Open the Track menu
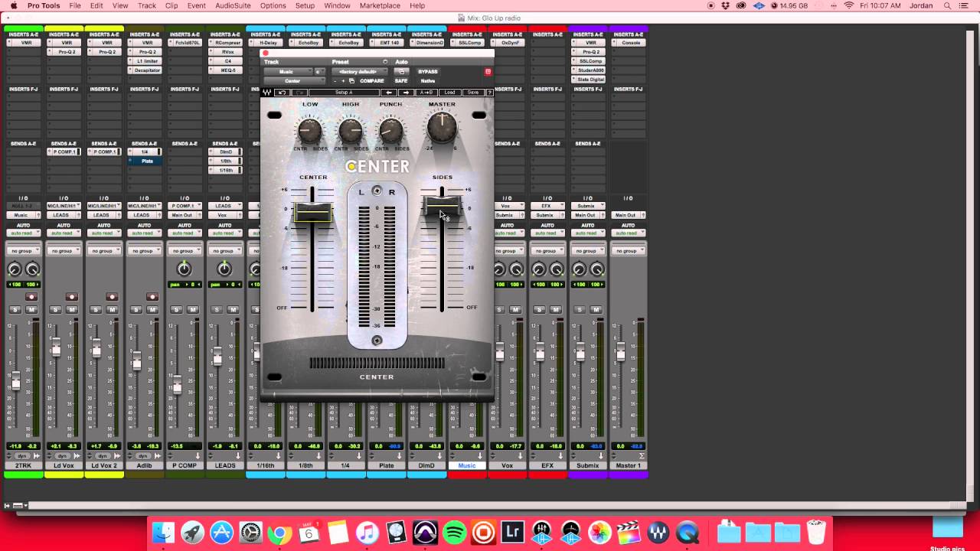980x551 pixels. [147, 5]
